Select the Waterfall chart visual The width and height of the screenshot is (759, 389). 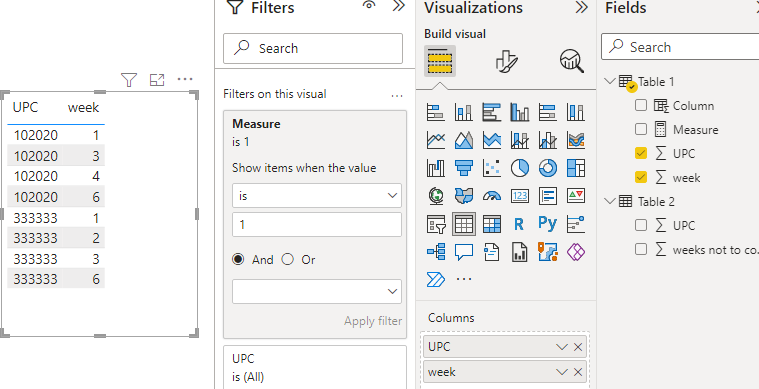(x=436, y=168)
